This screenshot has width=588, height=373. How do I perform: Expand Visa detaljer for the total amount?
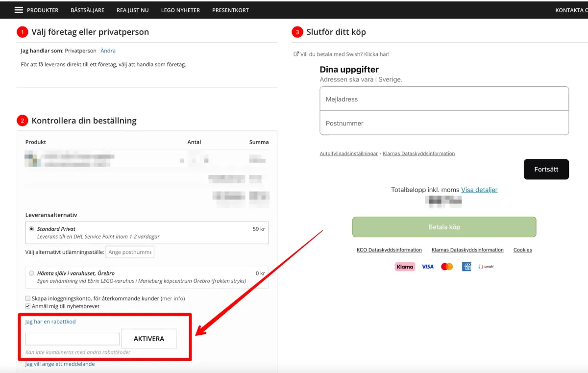coord(479,190)
